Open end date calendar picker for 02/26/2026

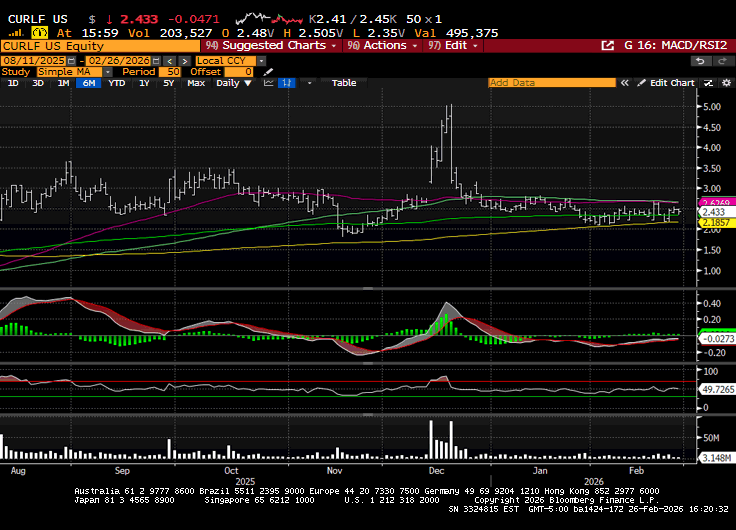click(156, 61)
